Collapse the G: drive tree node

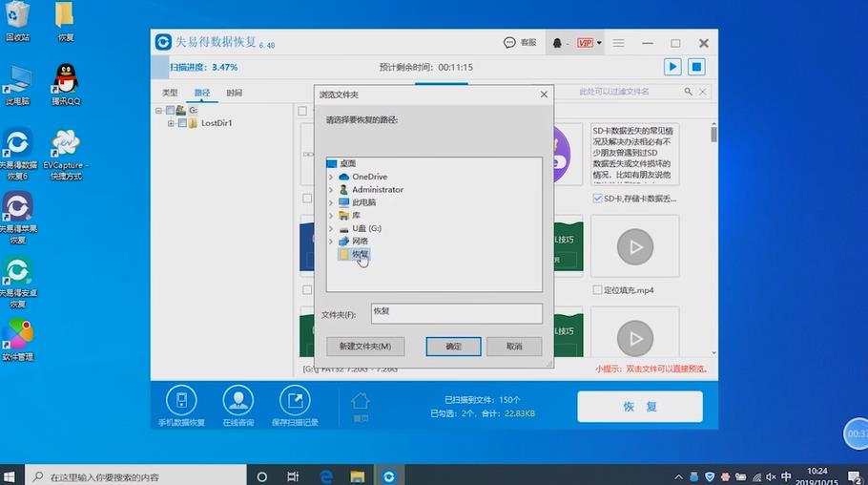coord(159,111)
